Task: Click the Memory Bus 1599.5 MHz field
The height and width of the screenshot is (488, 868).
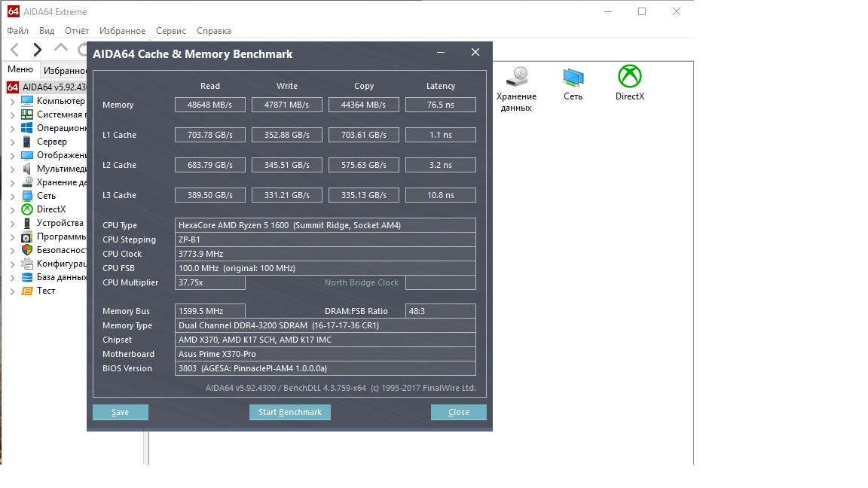Action: pos(209,311)
